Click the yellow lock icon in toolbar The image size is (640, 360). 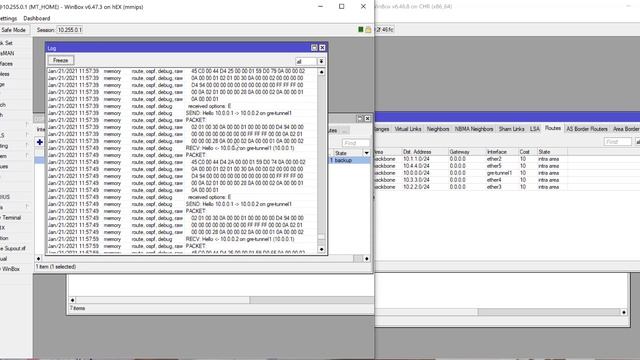368,29
